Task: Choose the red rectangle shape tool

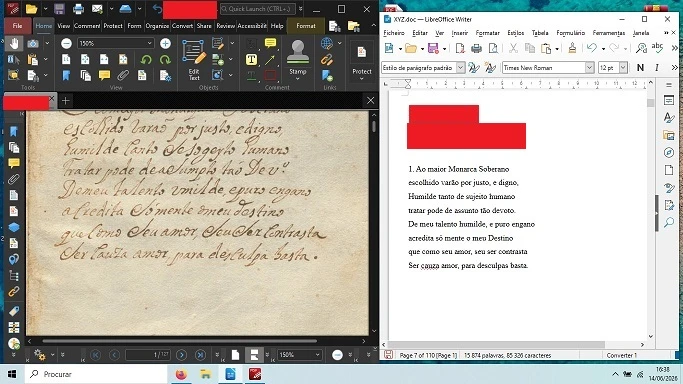Action: click(x=270, y=76)
